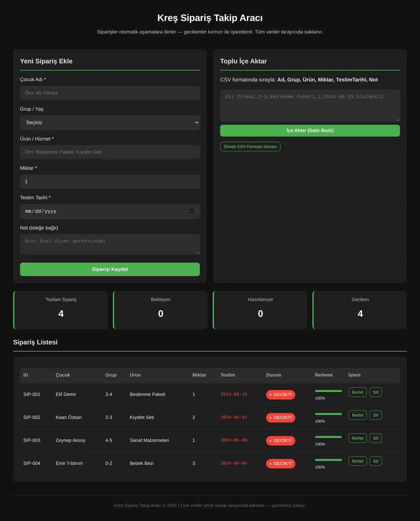420x521 pixels.
Task: Select the Miktar quantity field
Action: (110, 182)
